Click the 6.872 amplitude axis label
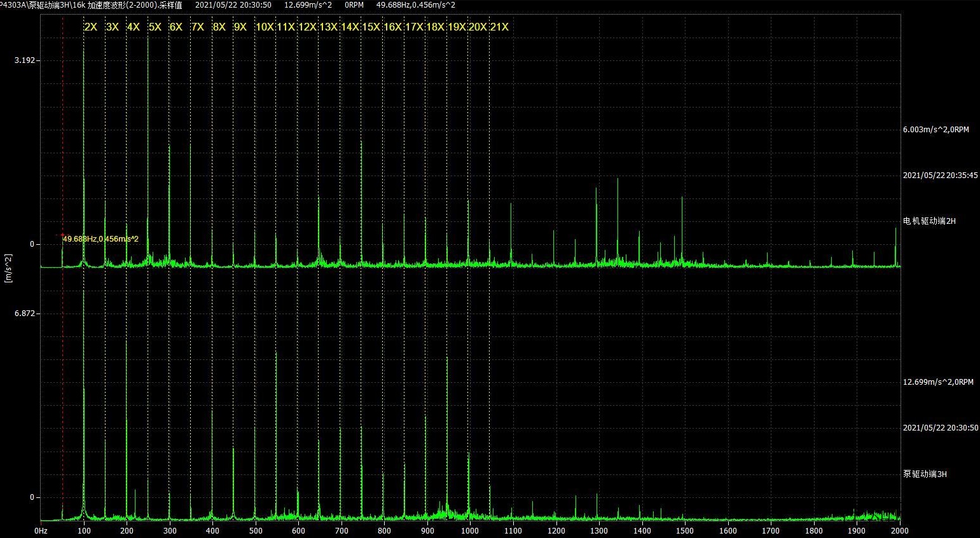The image size is (980, 538). tap(27, 314)
